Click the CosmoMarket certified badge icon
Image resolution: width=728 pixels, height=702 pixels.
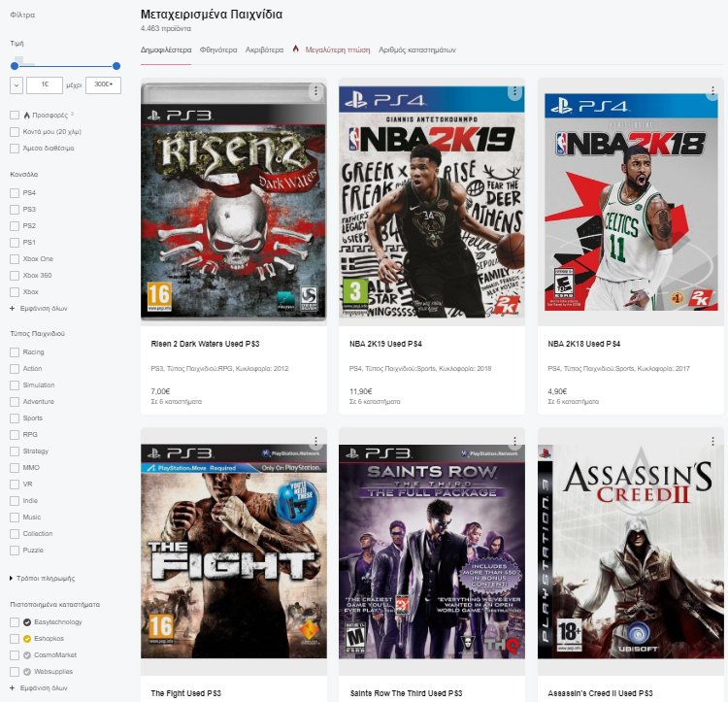[27, 655]
